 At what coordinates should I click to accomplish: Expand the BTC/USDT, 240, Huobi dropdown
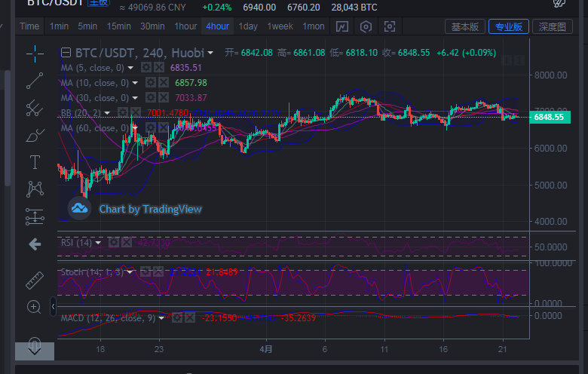[x=211, y=53]
